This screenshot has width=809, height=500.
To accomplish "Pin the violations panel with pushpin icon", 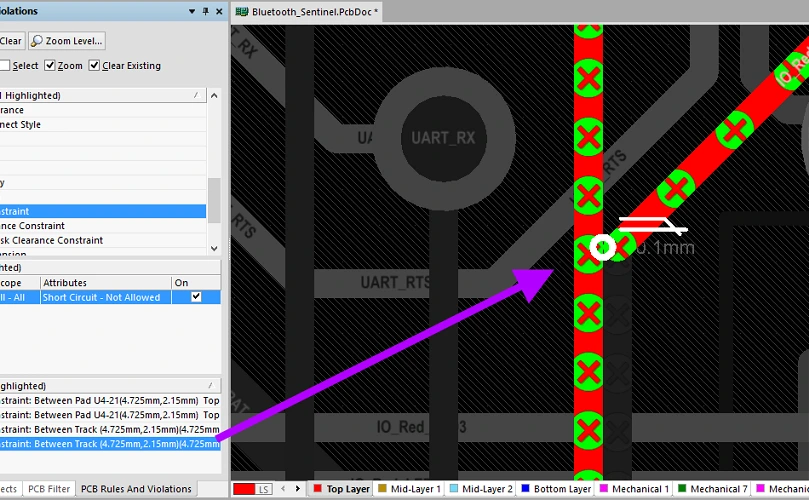I will coord(205,11).
